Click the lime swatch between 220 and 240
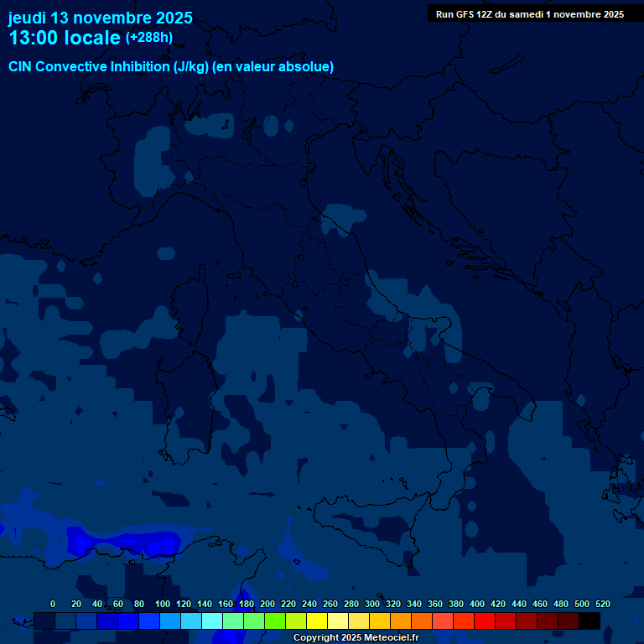This screenshot has width=644, height=644. [296, 621]
